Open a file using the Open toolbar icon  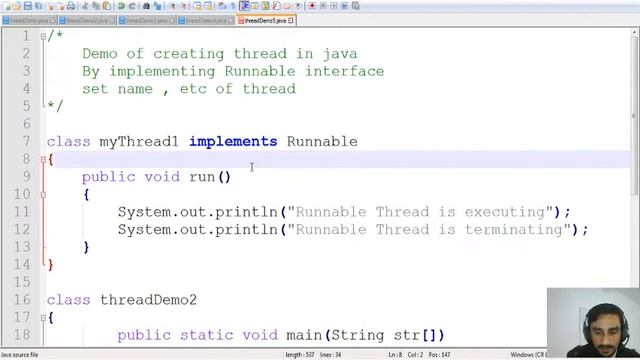17,6
